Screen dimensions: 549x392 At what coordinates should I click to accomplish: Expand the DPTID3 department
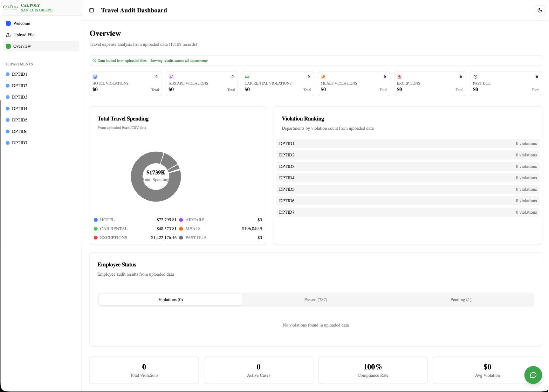19,97
